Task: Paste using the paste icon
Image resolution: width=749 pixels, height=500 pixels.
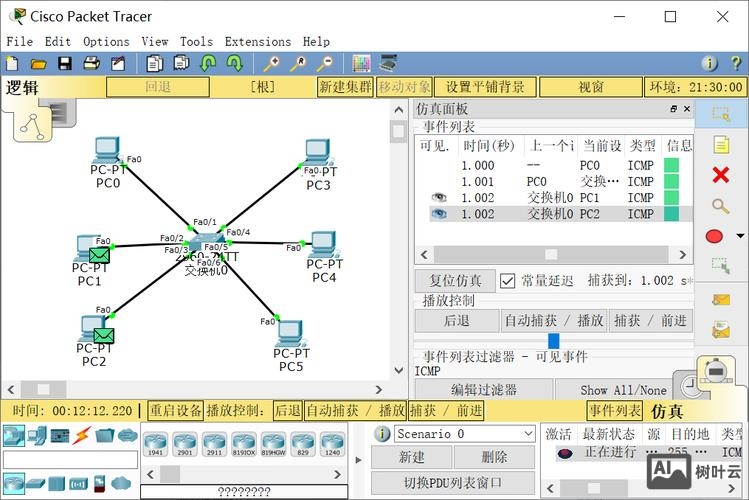Action: point(181,63)
